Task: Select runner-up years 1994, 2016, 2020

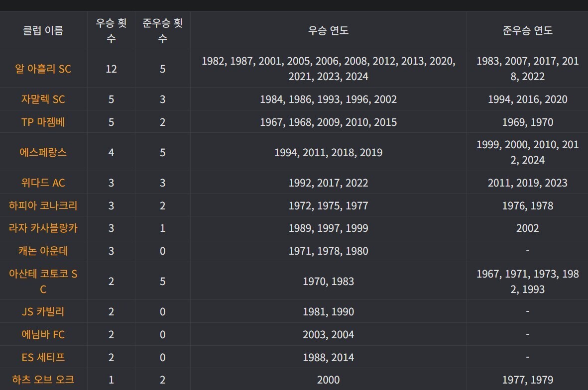Action: point(527,99)
